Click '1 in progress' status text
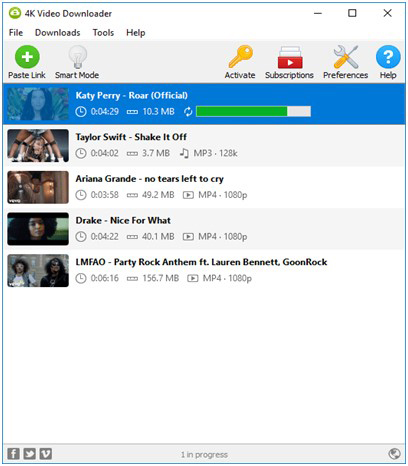The width and height of the screenshot is (408, 466). click(204, 454)
